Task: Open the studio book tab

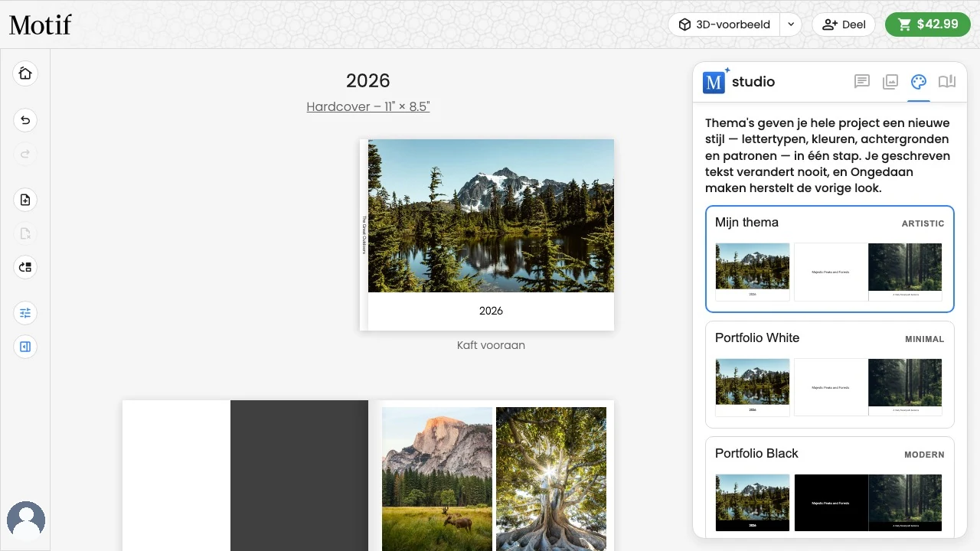Action: (x=947, y=82)
